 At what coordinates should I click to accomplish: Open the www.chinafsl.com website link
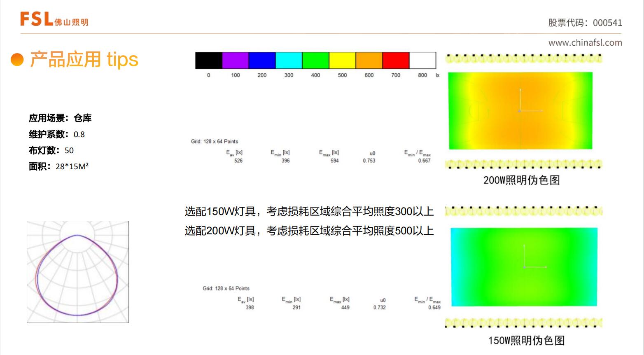click(585, 42)
